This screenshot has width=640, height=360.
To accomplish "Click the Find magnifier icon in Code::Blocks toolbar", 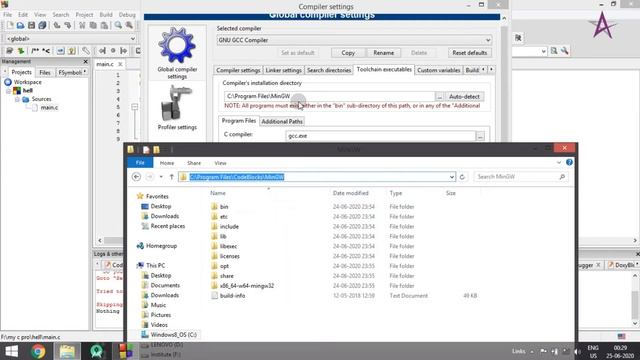I will (x=118, y=25).
